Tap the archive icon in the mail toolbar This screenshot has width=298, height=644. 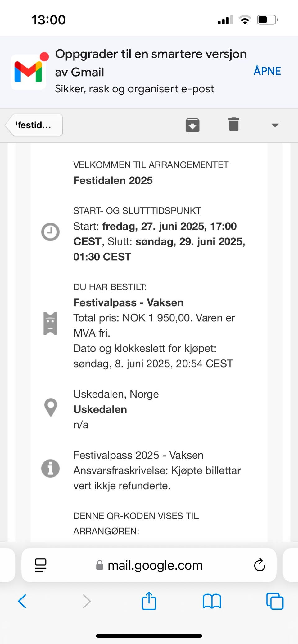pyautogui.click(x=192, y=125)
